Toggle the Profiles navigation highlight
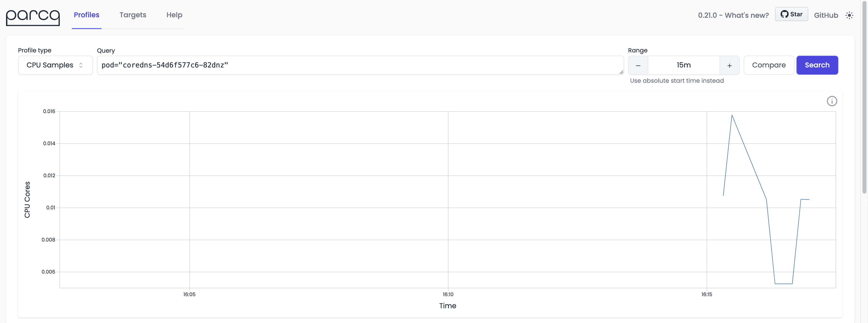Screen dimensions: 868x323 (x=86, y=15)
